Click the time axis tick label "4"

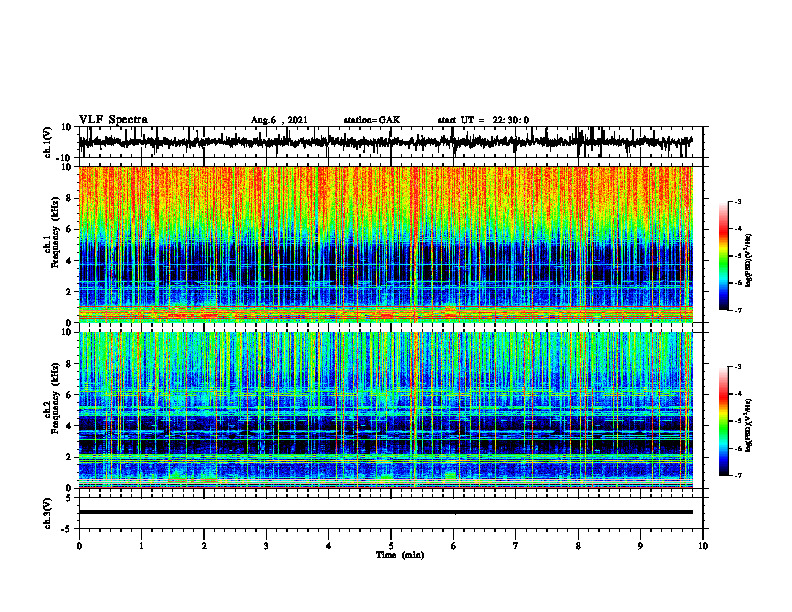[329, 546]
